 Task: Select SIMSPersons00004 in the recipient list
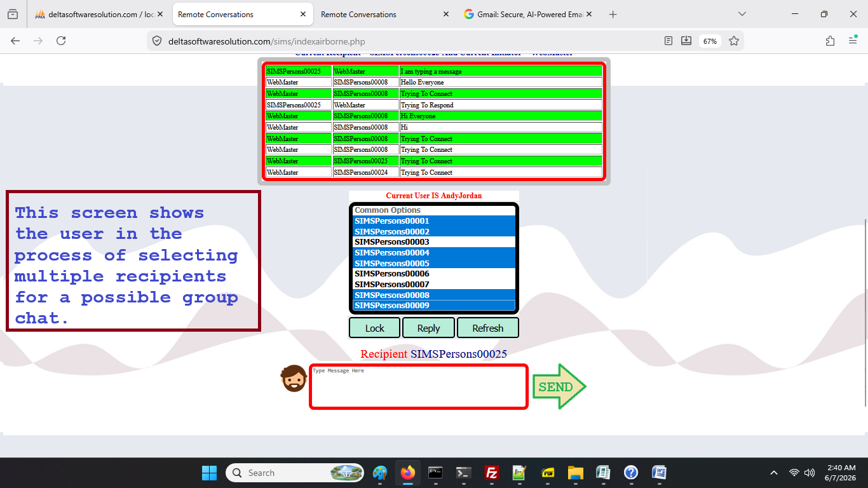point(433,253)
